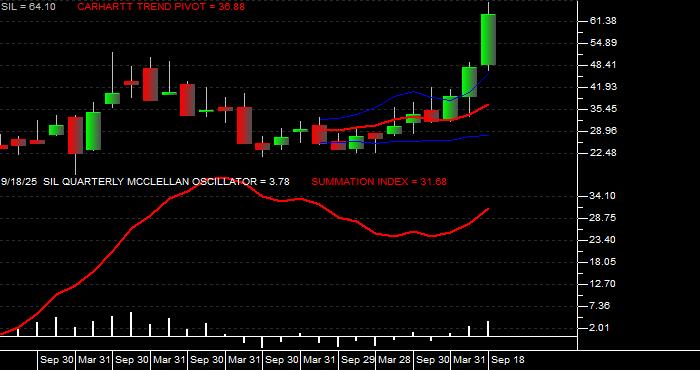Click the 35.45 price axis value
Viewport: 700px width, 370px height.
(x=603, y=108)
